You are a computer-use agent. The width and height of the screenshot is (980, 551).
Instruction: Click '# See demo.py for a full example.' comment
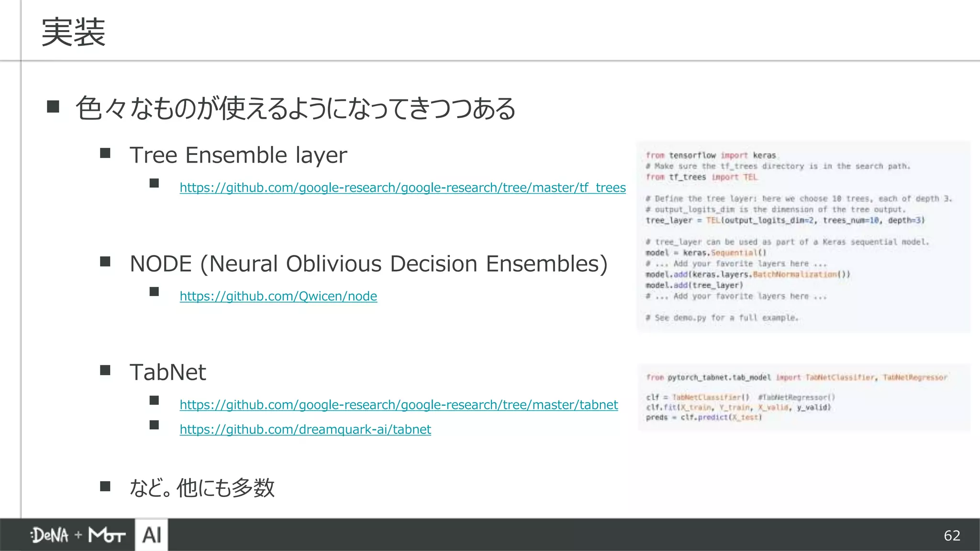722,318
